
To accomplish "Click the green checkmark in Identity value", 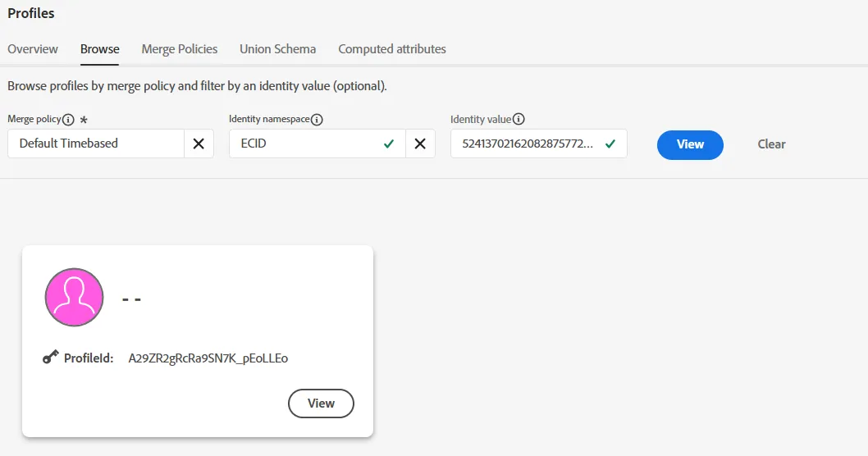I will pos(610,144).
